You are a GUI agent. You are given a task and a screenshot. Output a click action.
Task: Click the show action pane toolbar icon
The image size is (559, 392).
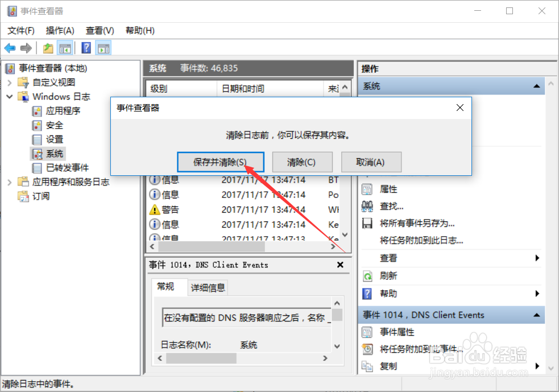103,48
